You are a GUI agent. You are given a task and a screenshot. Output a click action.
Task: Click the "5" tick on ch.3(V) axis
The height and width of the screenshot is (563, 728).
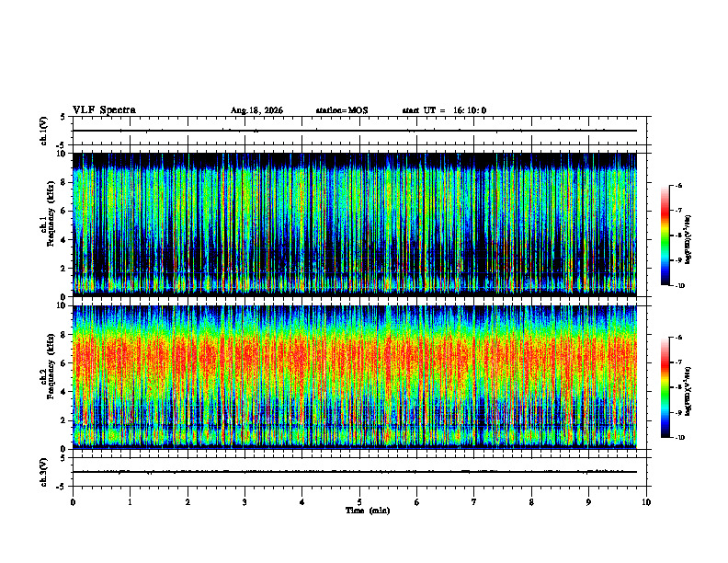63,458
